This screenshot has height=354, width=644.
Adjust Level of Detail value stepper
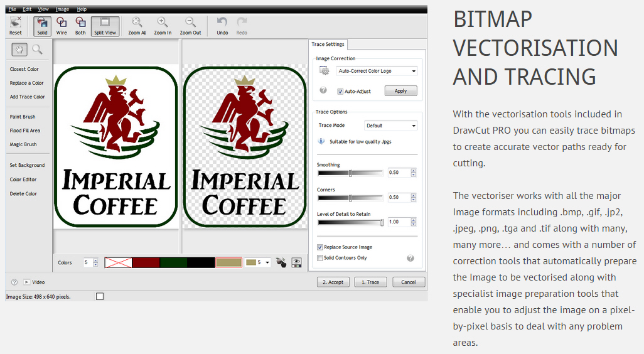414,222
